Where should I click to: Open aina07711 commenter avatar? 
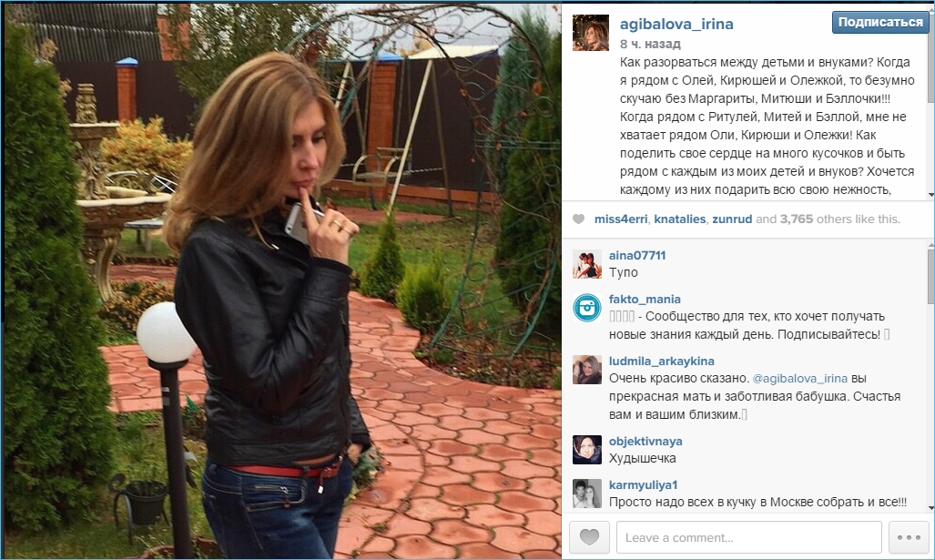tap(586, 264)
